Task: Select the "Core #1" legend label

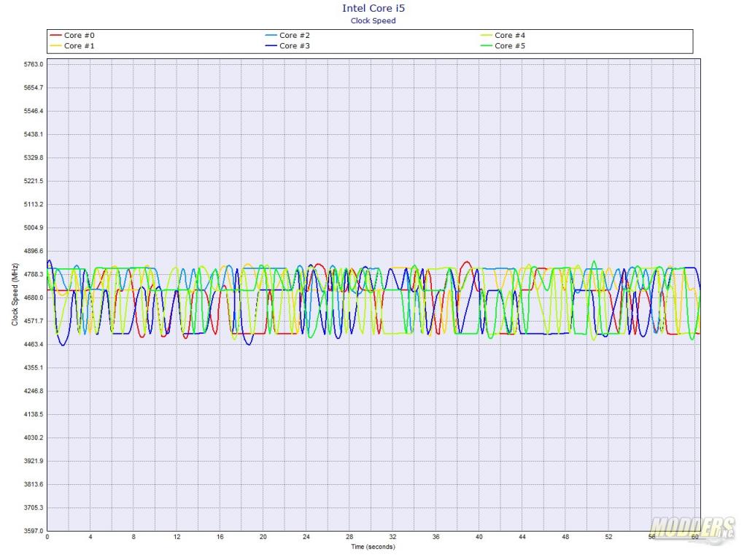Action: coord(79,46)
